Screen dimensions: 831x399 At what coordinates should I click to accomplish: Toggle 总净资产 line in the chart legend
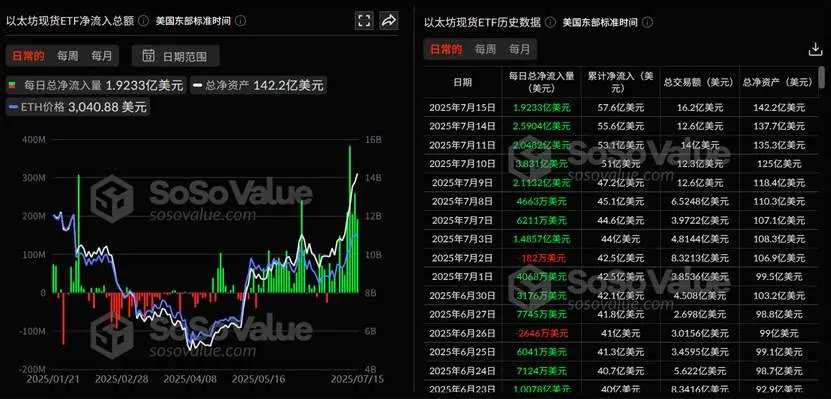[258, 85]
